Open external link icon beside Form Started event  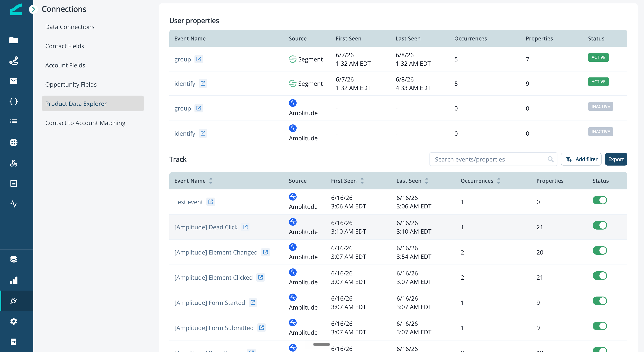pos(253,303)
